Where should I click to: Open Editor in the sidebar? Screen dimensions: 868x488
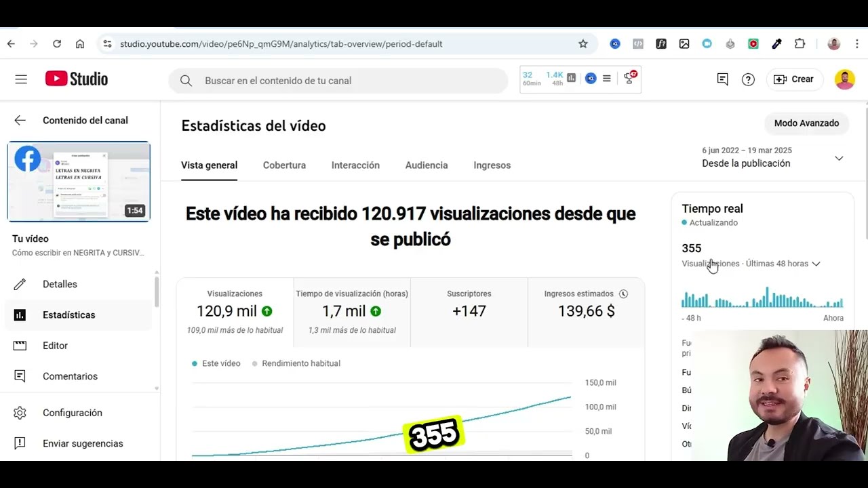(79, 346)
